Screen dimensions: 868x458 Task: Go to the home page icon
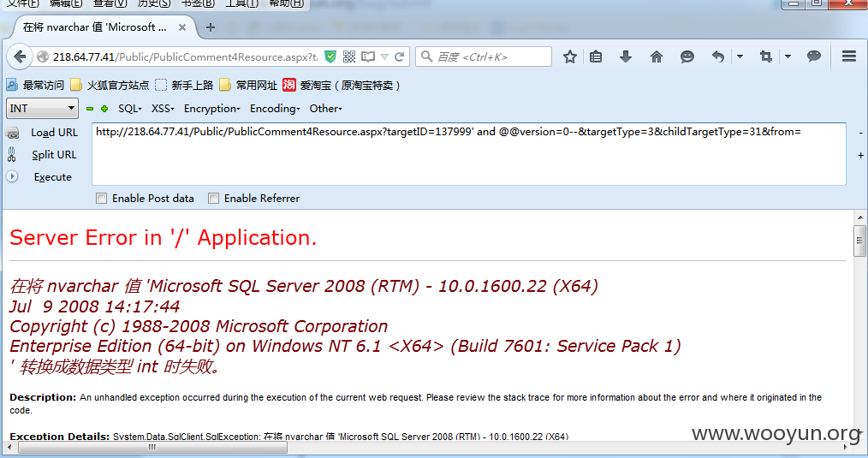click(656, 57)
